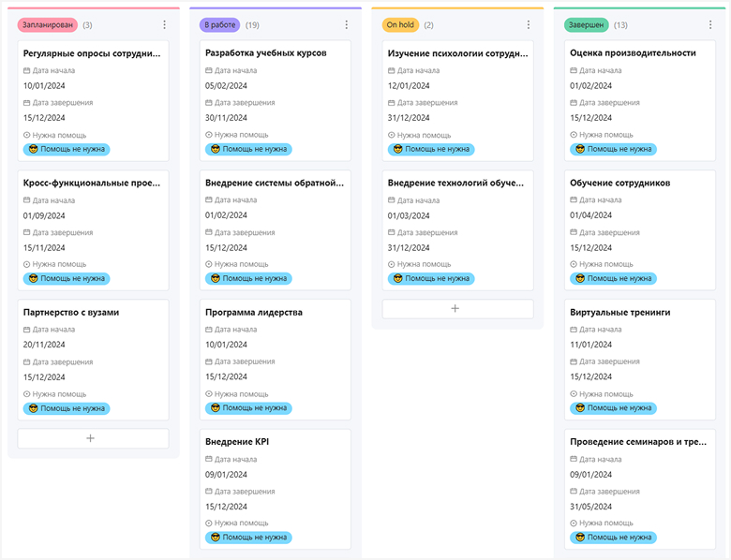Click clock icon beside Нужна помощь in Программа лидерства
Image resolution: width=731 pixels, height=560 pixels.
pyautogui.click(x=209, y=393)
